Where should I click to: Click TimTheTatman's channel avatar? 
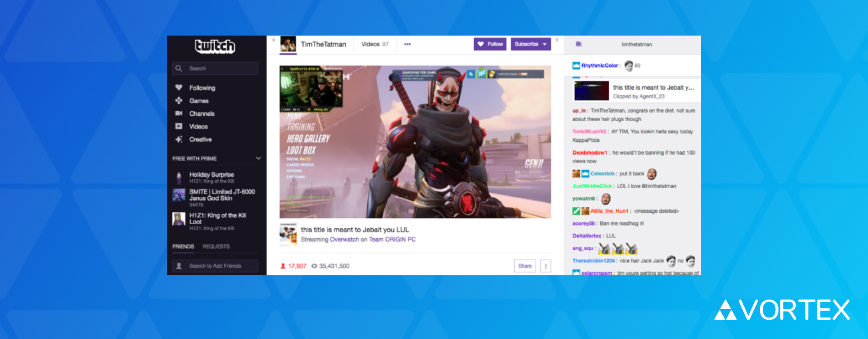coord(288,44)
